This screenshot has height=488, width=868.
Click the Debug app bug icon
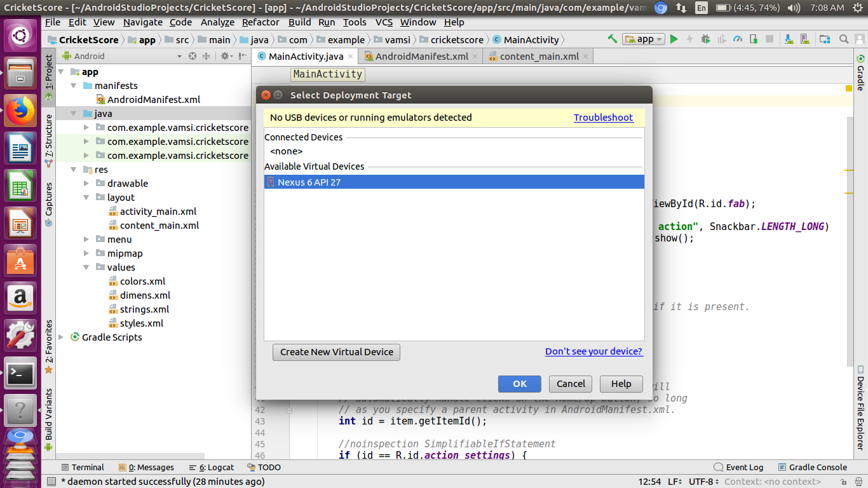(706, 39)
